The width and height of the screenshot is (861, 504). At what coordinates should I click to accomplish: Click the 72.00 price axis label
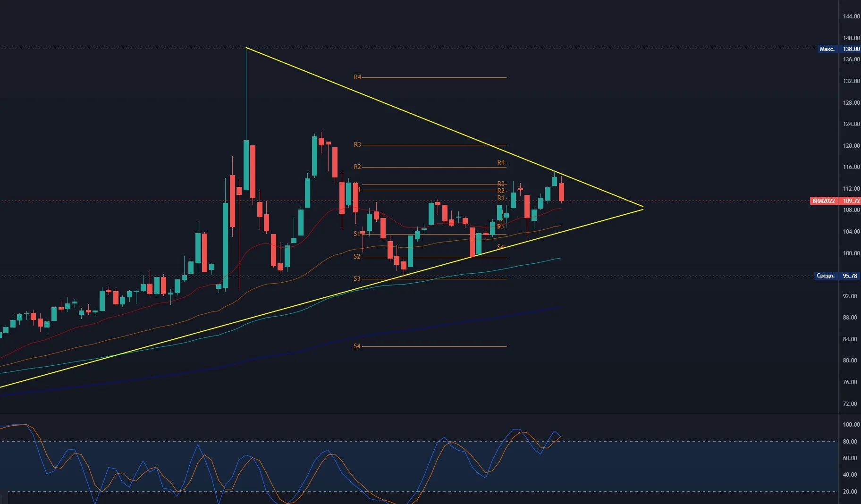[850, 404]
